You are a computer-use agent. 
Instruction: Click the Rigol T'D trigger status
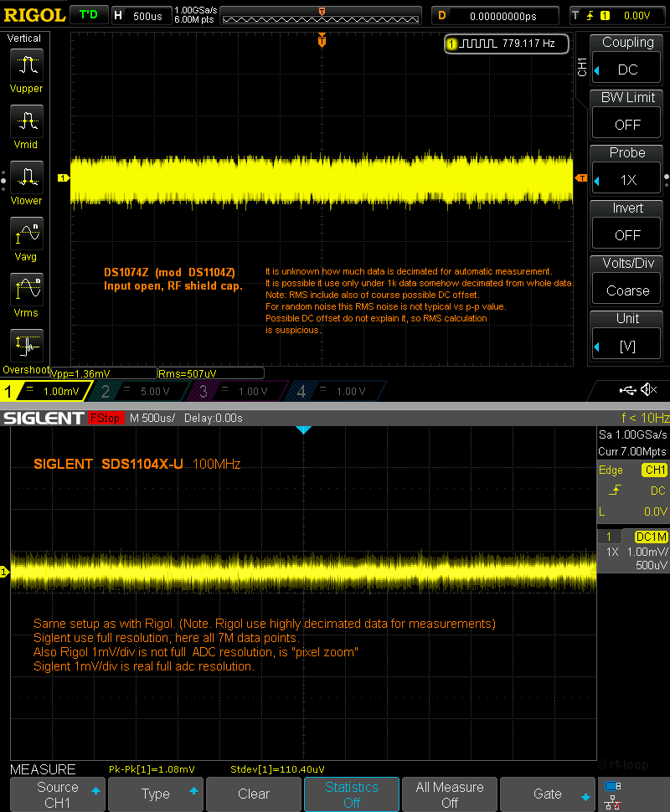[89, 14]
